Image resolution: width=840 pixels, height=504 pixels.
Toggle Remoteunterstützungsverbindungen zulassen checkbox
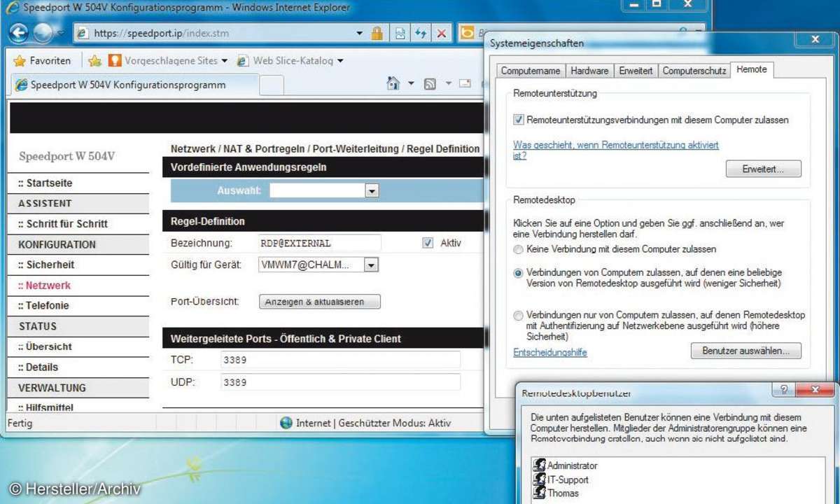[519, 120]
